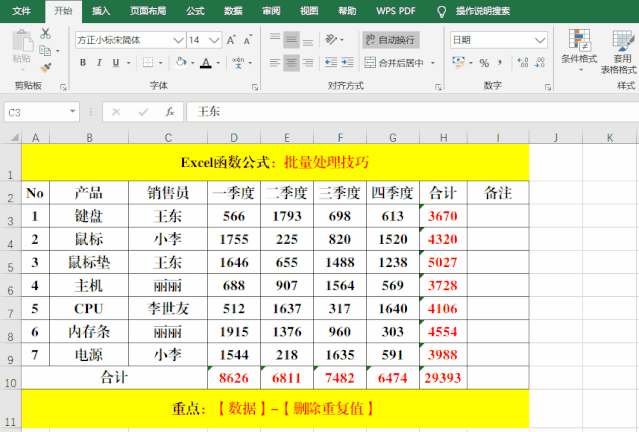Click the Insert Function fx icon
The width and height of the screenshot is (639, 432).
[x=170, y=112]
